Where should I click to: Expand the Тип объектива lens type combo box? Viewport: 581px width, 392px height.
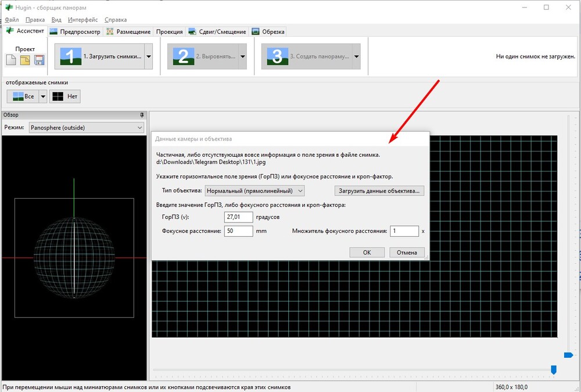254,190
